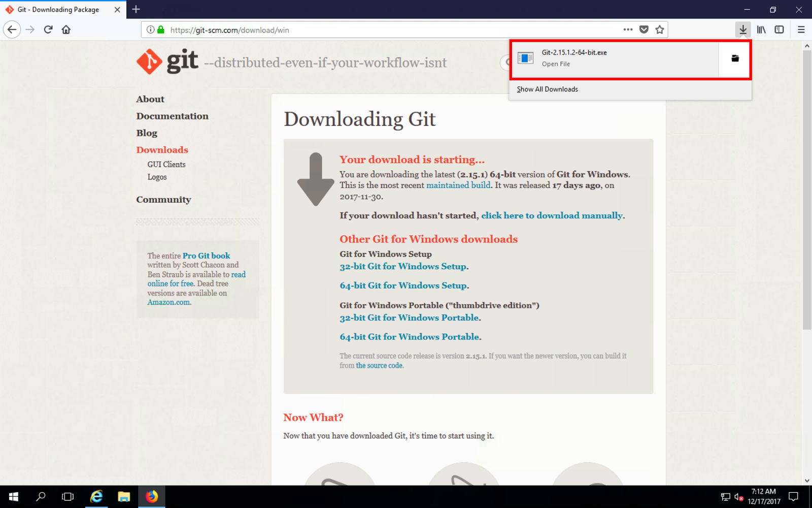
Task: Click the muted volume tray icon
Action: [x=739, y=497]
